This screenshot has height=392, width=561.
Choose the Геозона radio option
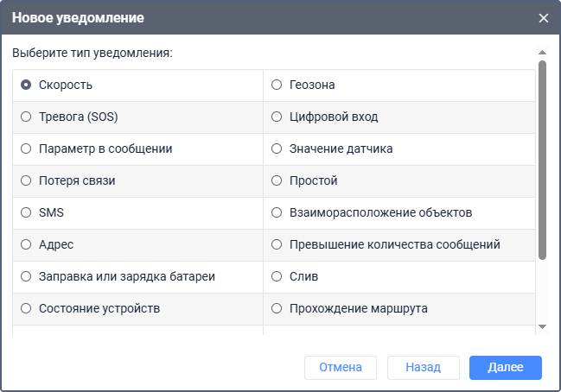click(x=277, y=85)
